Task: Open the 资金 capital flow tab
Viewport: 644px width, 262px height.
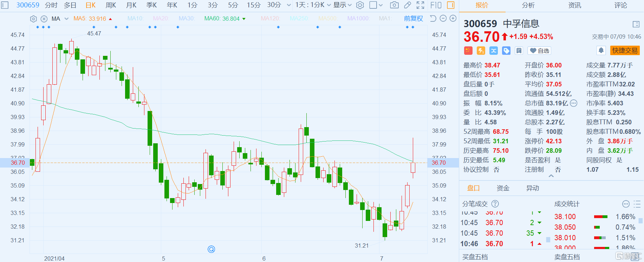Action: [x=503, y=188]
